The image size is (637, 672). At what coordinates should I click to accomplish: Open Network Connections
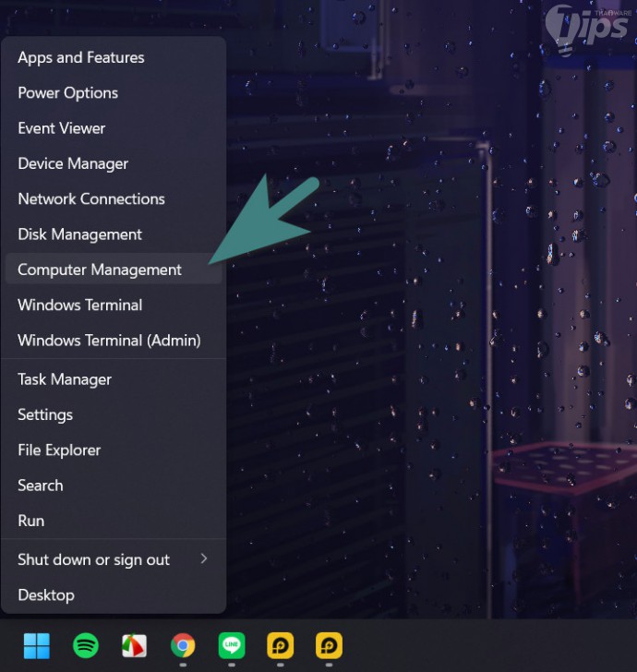coord(114,198)
